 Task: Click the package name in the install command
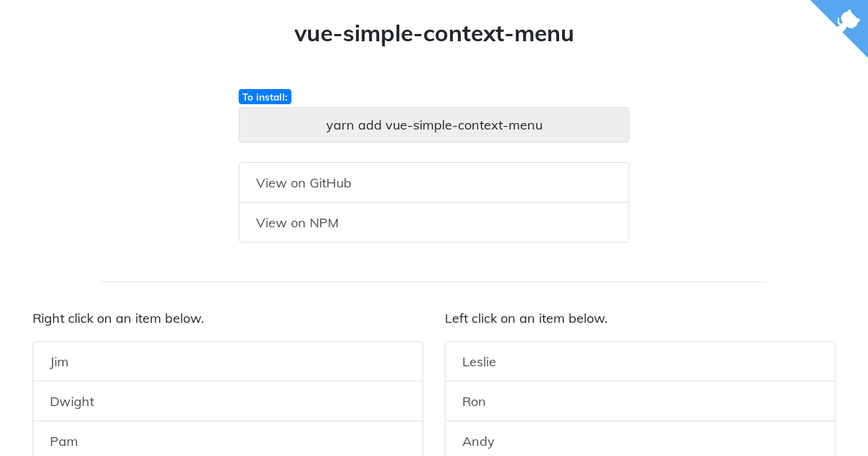point(464,125)
